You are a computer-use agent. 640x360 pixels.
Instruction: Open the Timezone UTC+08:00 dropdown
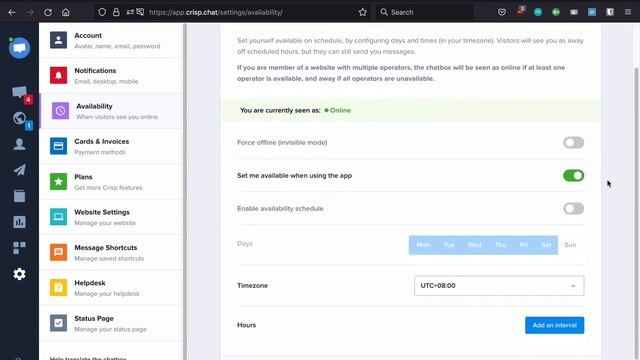(499, 286)
